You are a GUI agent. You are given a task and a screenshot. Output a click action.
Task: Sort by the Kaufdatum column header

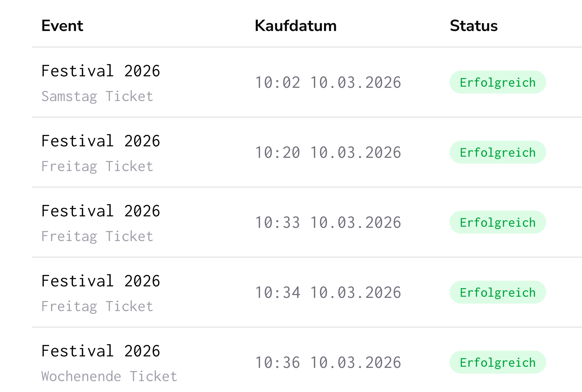[296, 26]
